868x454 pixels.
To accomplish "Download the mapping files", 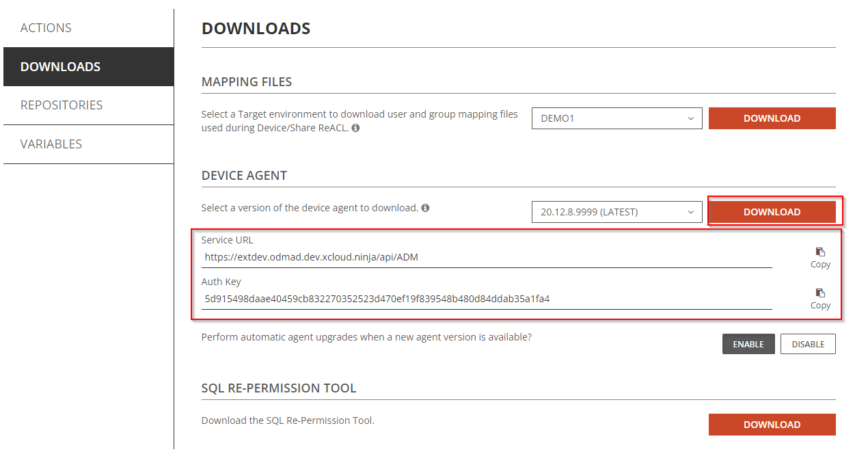I will coord(772,118).
